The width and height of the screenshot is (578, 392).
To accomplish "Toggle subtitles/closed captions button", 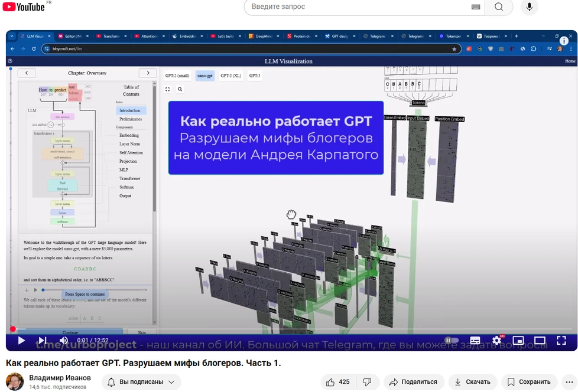I will click(475, 341).
